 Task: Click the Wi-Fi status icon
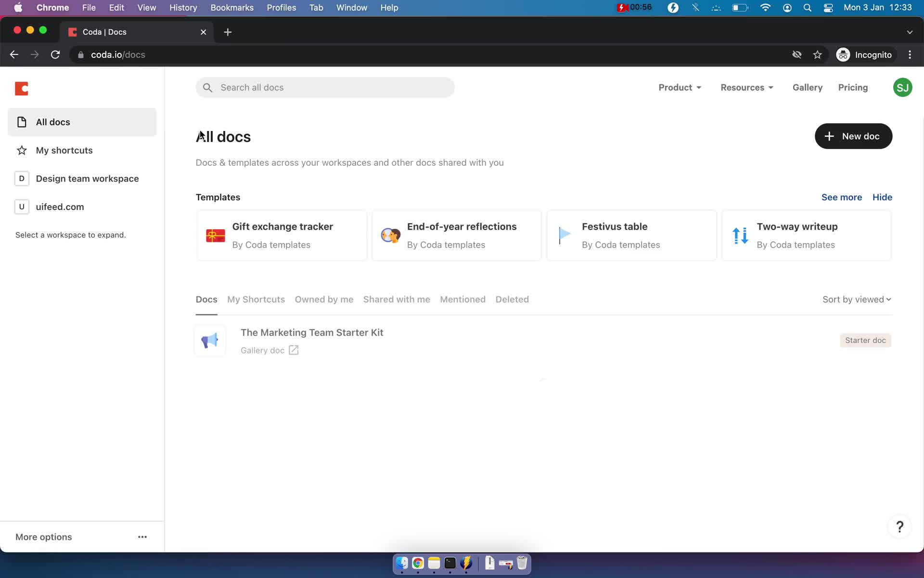click(765, 8)
